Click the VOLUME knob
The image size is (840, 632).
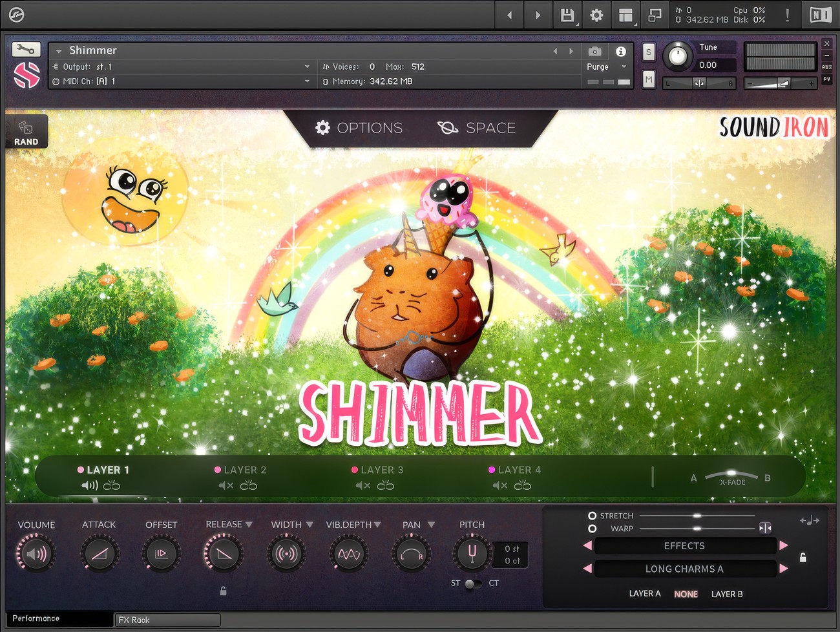pyautogui.click(x=36, y=554)
